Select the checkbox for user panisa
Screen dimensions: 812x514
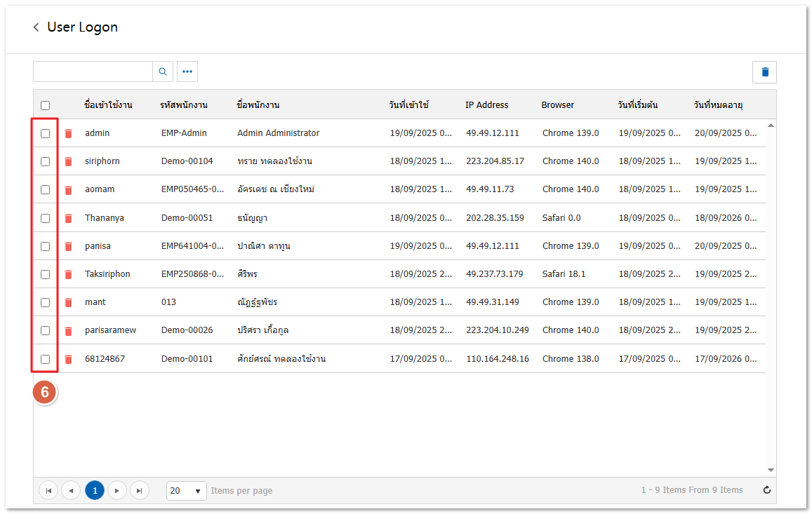pyautogui.click(x=46, y=246)
